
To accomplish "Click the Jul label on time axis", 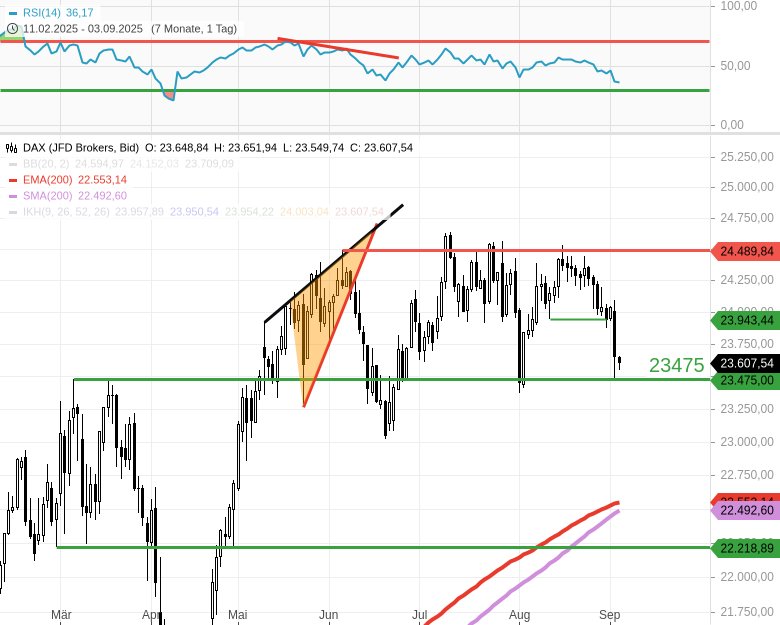I will pyautogui.click(x=419, y=615).
